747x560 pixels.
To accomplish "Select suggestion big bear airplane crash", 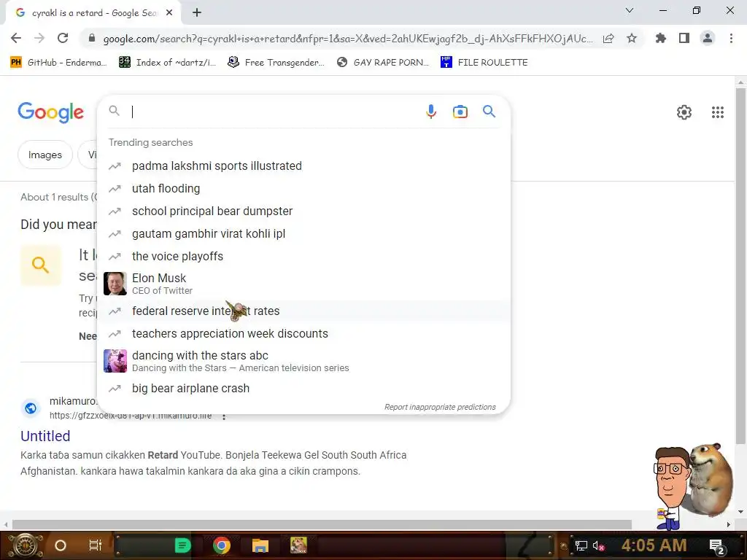I will pyautogui.click(x=304, y=388).
